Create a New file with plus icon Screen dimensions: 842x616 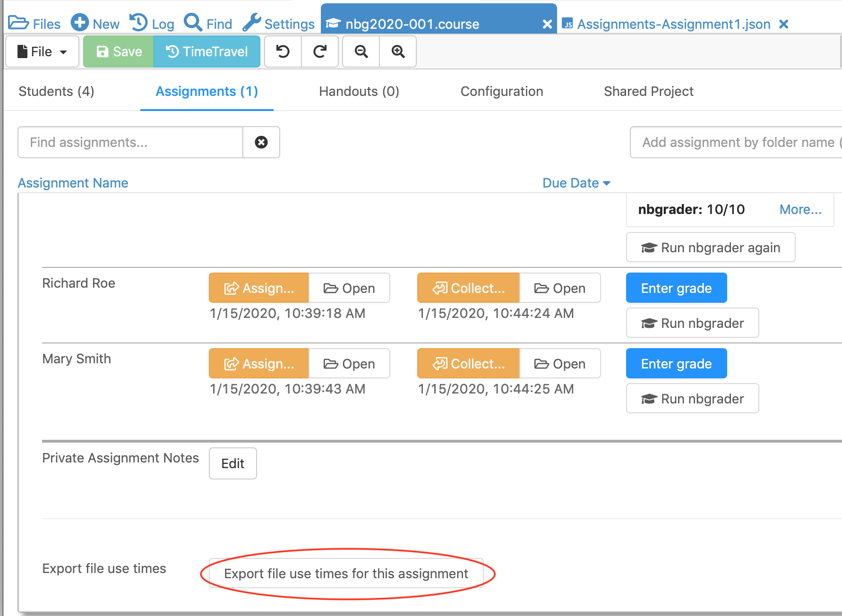coord(95,24)
